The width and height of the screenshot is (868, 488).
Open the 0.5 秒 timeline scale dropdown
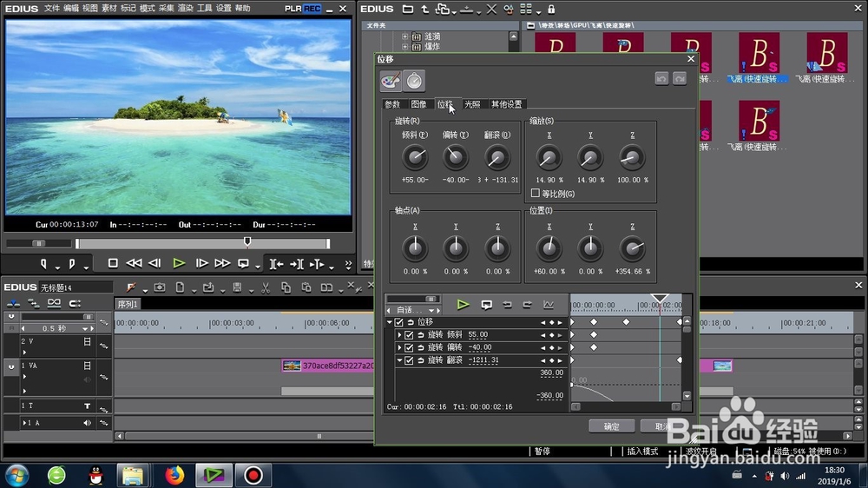coord(85,328)
